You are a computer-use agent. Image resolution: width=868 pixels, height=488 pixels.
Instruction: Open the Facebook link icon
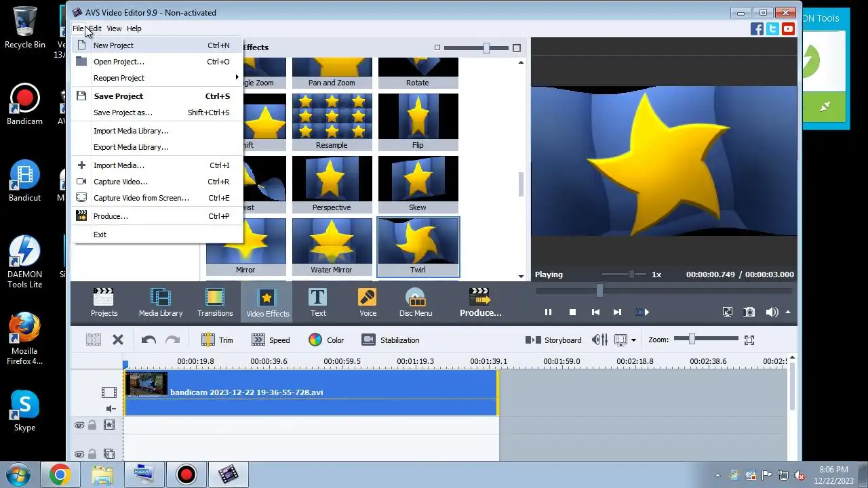(x=757, y=28)
